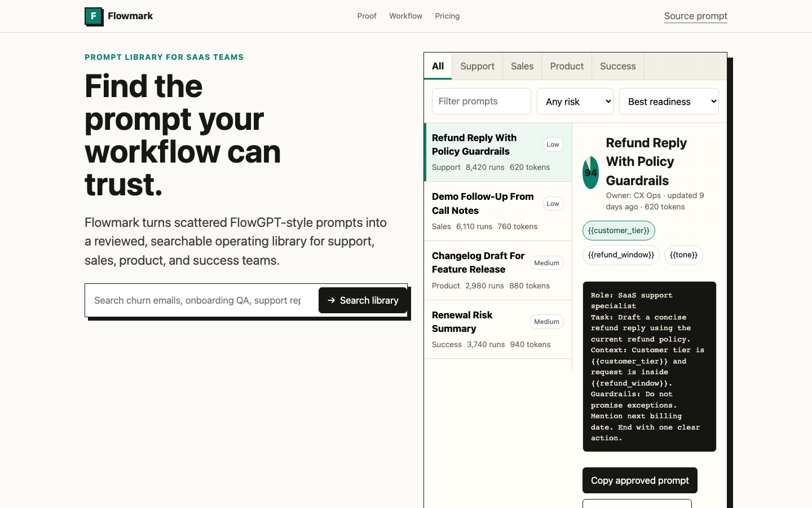This screenshot has width=812, height=508.
Task: Focus the Filter prompts field
Action: (x=482, y=101)
